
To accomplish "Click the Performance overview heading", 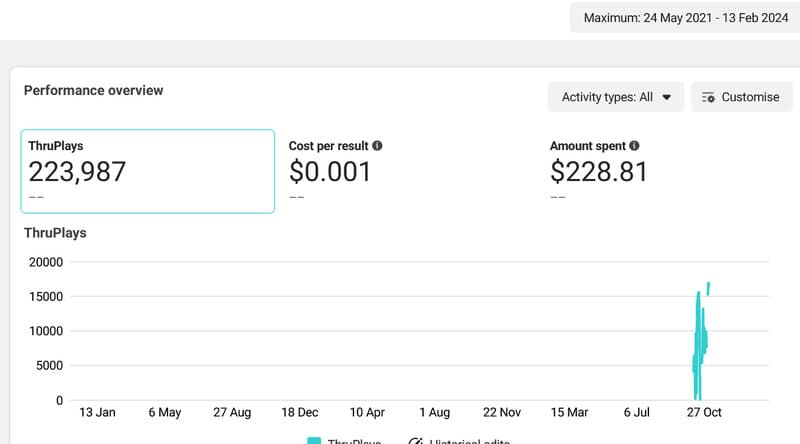I will (93, 90).
